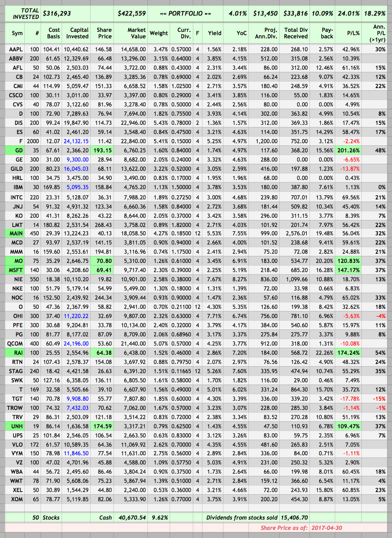Click the date 2017-04-30
The height and width of the screenshot is (538, 392).
pos(327,528)
